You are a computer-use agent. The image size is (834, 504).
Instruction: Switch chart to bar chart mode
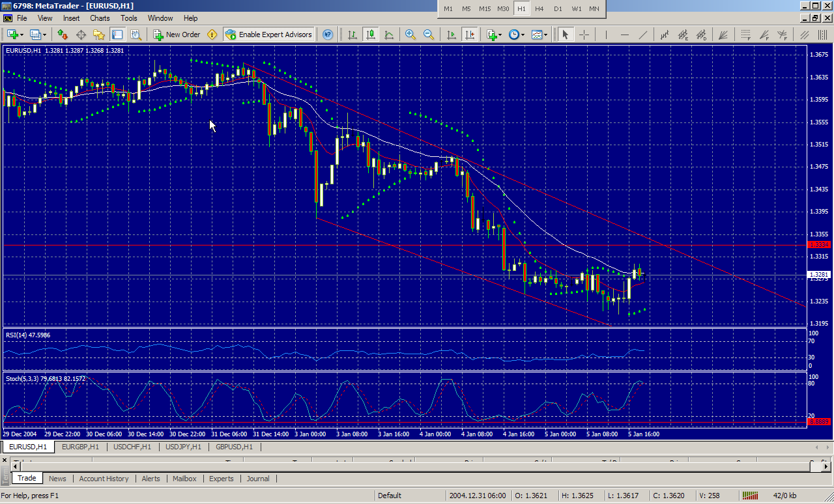[x=352, y=35]
